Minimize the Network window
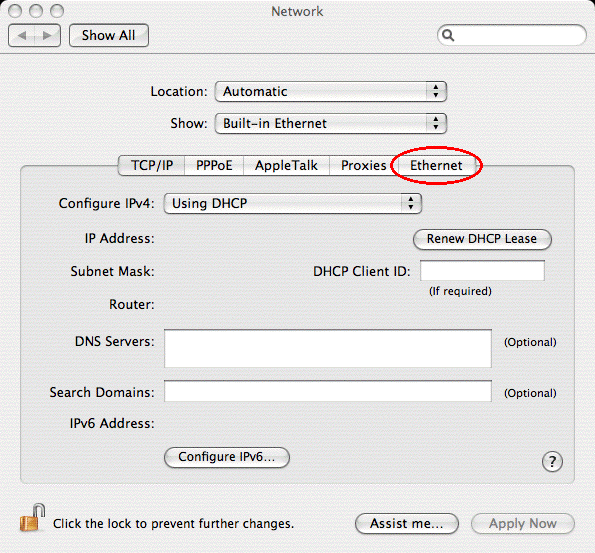The image size is (595, 553). point(36,11)
